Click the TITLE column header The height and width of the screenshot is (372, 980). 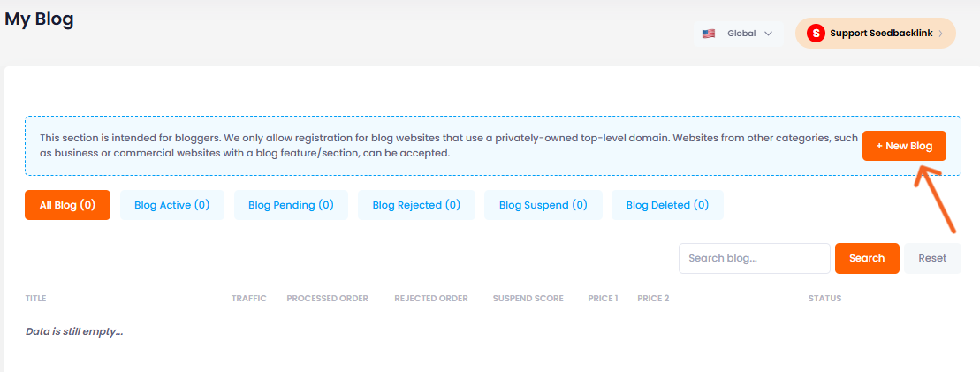pos(35,299)
